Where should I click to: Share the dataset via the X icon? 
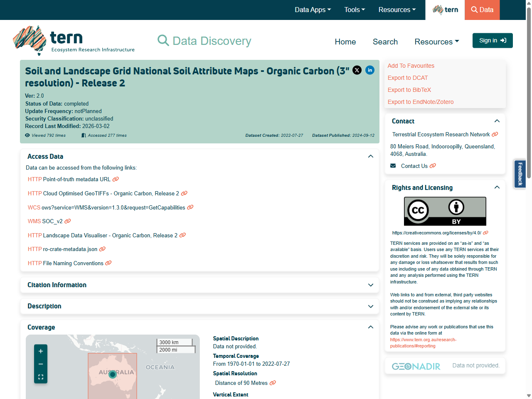357,70
